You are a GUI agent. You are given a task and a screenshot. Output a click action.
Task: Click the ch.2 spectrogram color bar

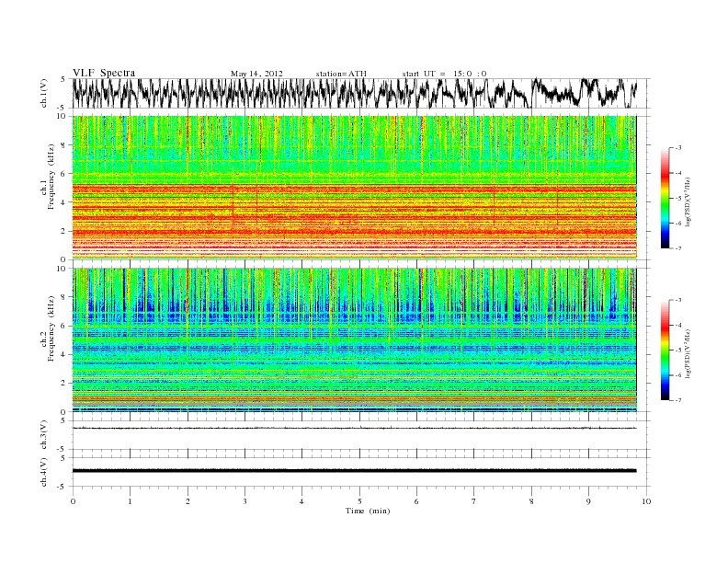665,350
